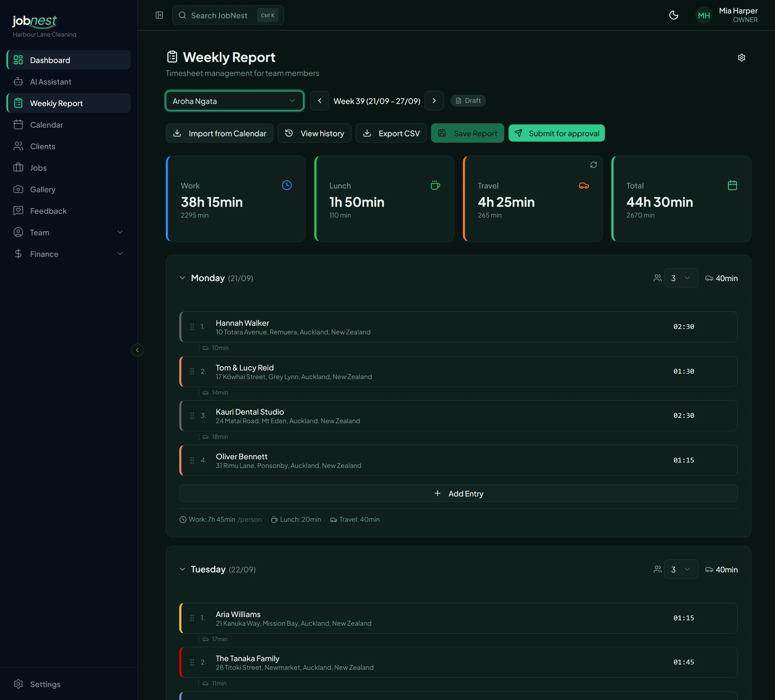Open Tuesday team size dropdown
This screenshot has height=700, width=775.
[x=681, y=569]
